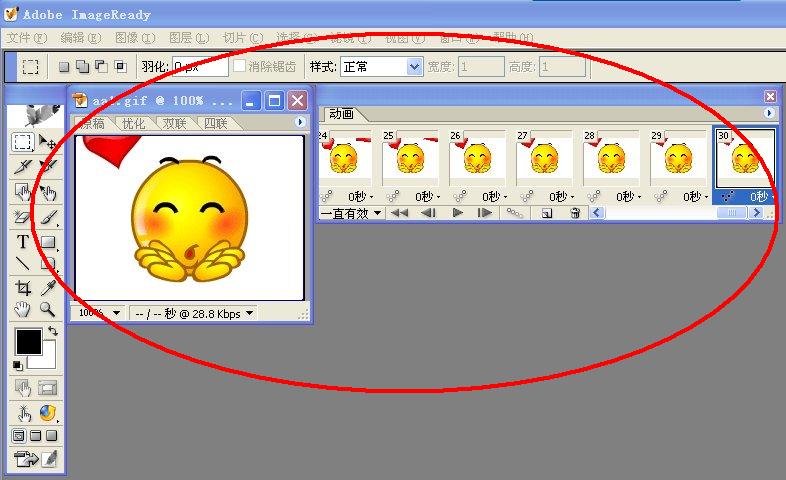Delete the selected animation frame with trash icon
Image resolution: width=786 pixels, height=480 pixels.
(575, 213)
